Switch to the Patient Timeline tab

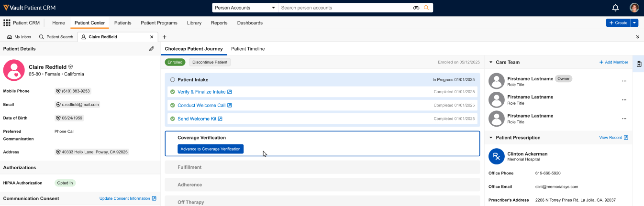click(x=248, y=49)
